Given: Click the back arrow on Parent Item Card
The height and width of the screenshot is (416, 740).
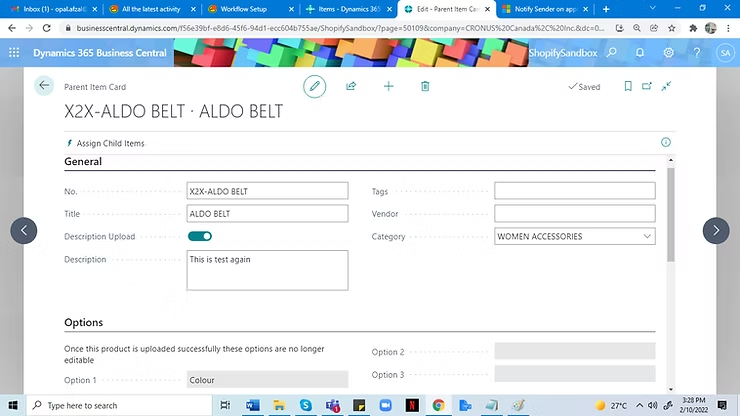Looking at the screenshot, I should tap(44, 86).
